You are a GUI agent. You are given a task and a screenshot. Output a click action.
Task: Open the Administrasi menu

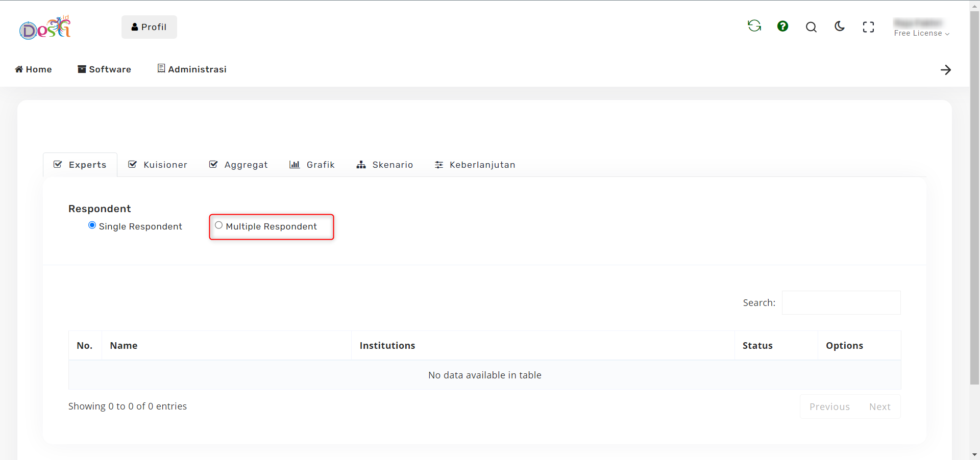[192, 69]
